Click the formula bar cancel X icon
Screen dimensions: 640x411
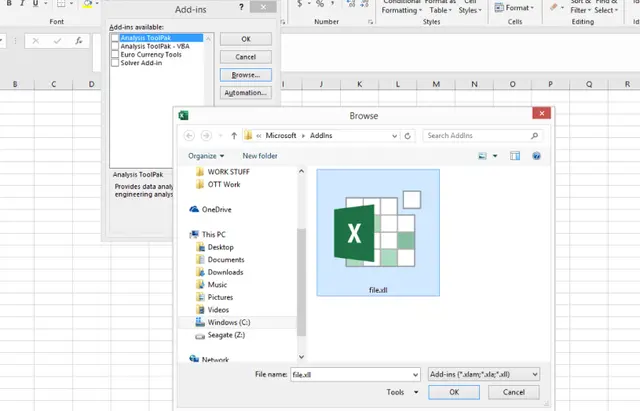[x=36, y=41]
